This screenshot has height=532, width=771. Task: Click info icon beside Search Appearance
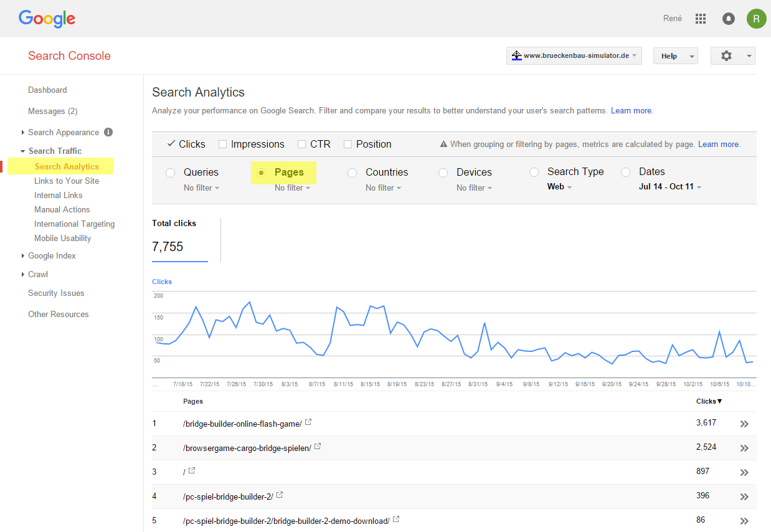(108, 132)
